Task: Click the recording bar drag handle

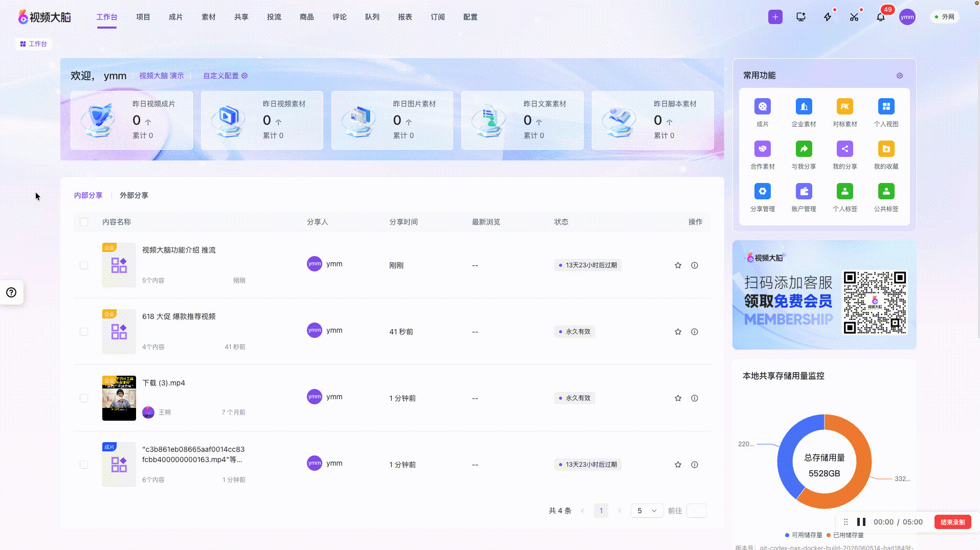Action: coord(845,522)
